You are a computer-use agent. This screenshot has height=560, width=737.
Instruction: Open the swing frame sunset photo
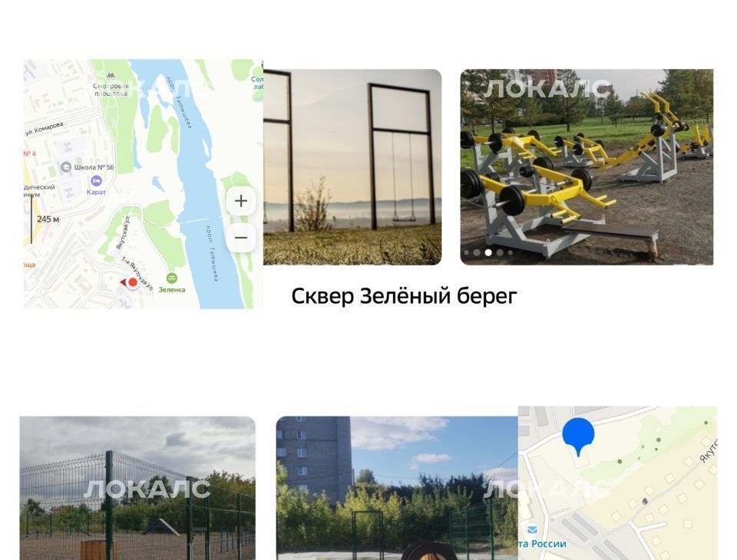pyautogui.click(x=352, y=167)
